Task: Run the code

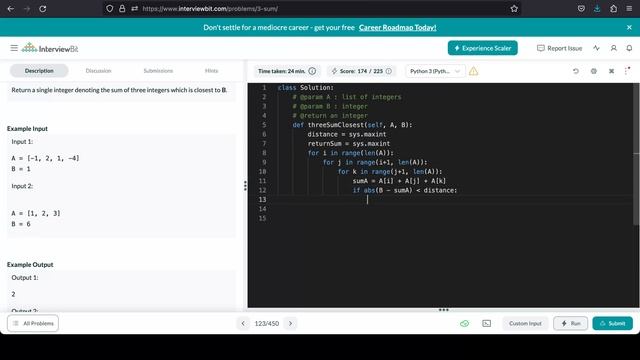Action: pos(571,323)
